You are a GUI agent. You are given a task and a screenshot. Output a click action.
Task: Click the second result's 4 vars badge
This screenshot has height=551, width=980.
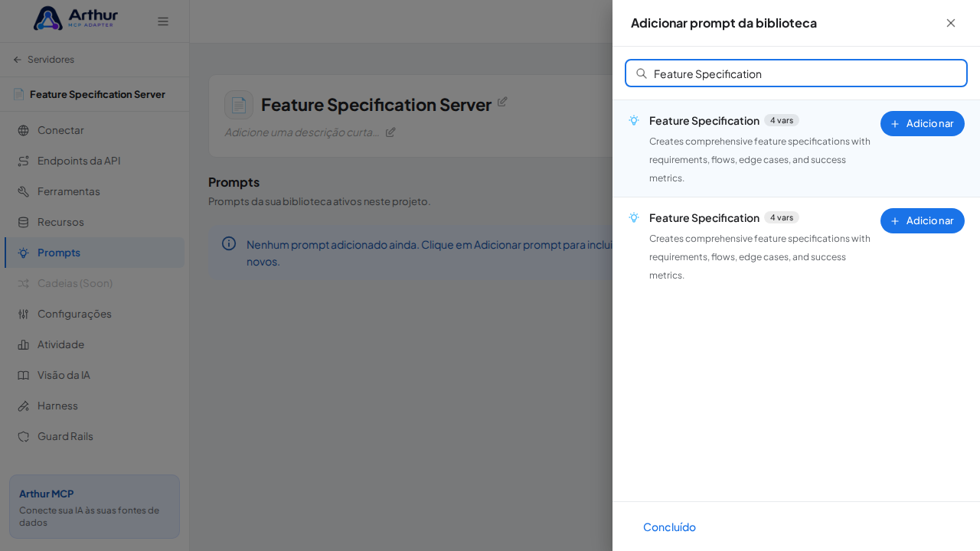pyautogui.click(x=782, y=217)
